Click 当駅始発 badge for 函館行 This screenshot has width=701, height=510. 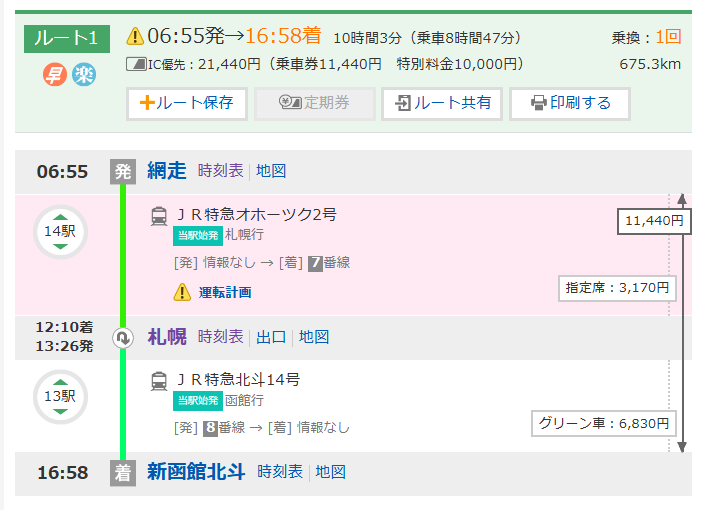click(x=198, y=400)
